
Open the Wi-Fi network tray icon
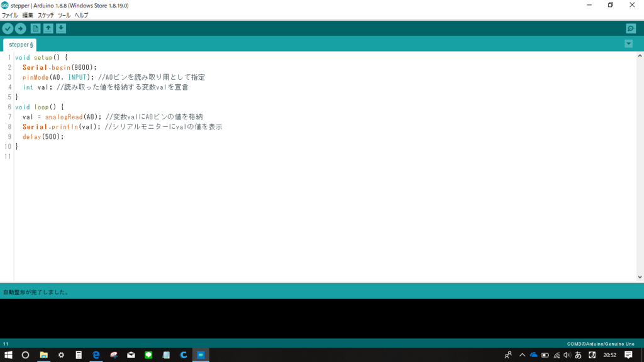point(557,355)
